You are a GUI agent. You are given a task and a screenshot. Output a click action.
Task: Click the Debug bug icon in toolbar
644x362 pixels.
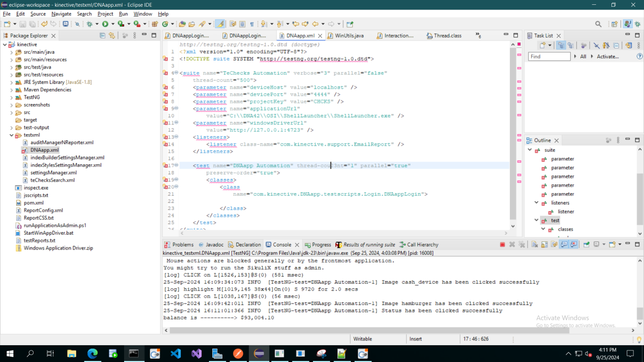tap(89, 24)
